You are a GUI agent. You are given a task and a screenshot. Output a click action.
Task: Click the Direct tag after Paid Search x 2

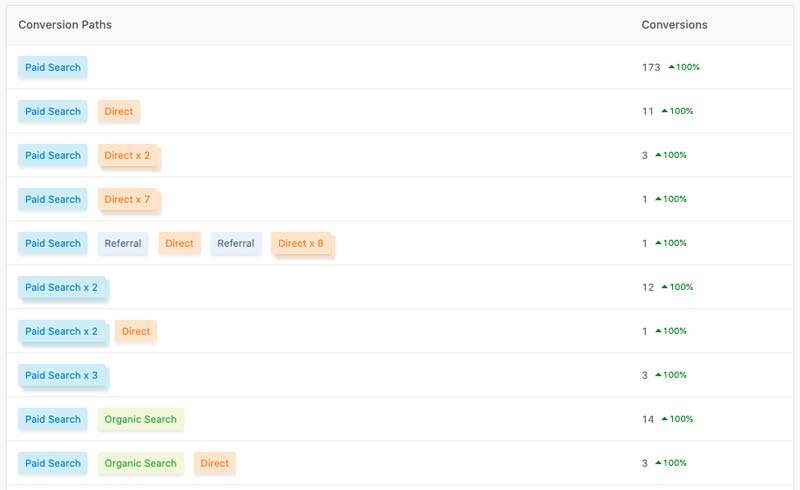pyautogui.click(x=136, y=332)
